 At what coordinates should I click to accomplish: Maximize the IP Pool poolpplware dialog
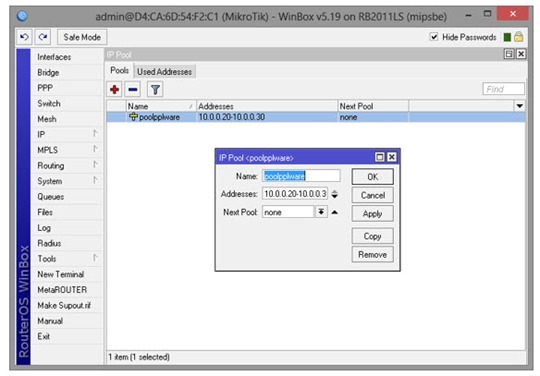[380, 157]
